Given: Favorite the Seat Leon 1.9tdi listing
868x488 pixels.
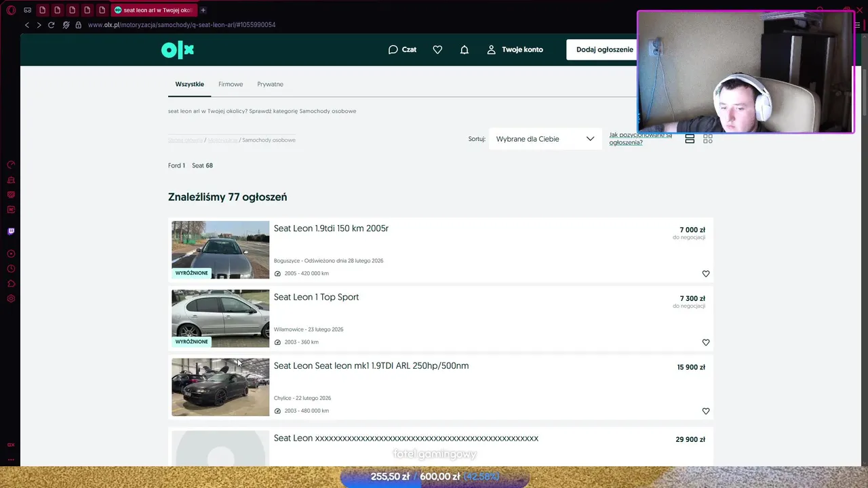Looking at the screenshot, I should click(706, 274).
